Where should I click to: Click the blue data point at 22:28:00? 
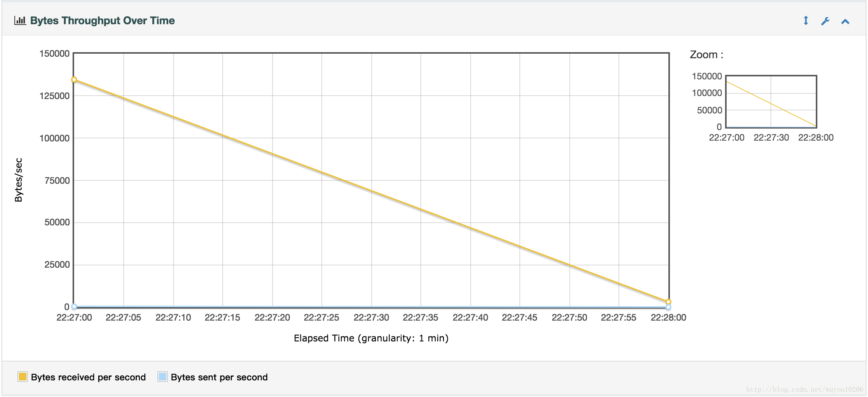click(668, 307)
